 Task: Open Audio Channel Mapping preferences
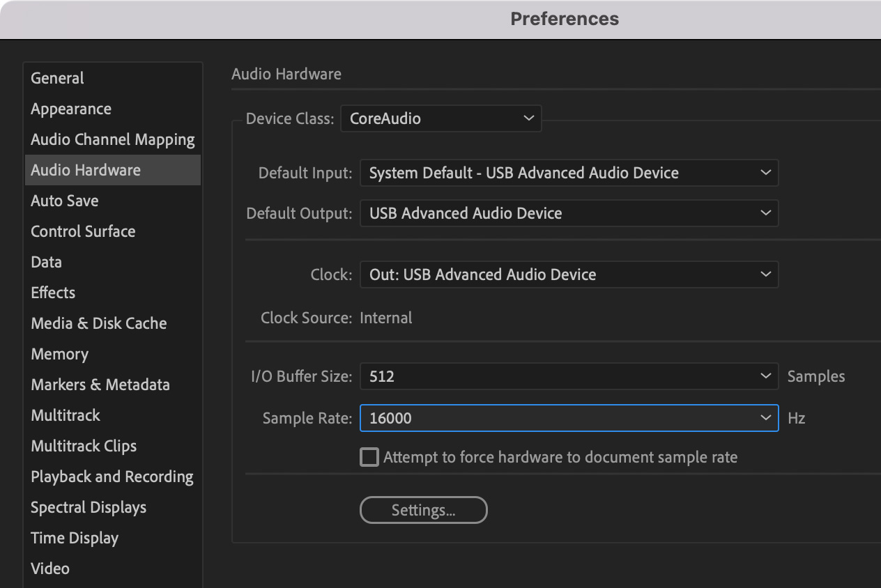113,139
